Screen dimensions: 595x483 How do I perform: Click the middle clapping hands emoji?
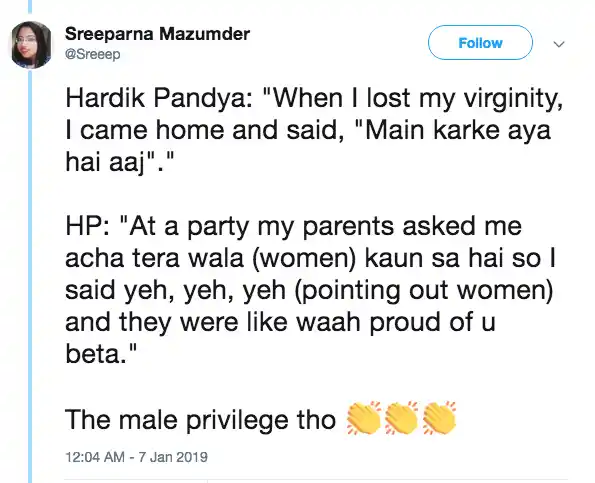pyautogui.click(x=401, y=418)
